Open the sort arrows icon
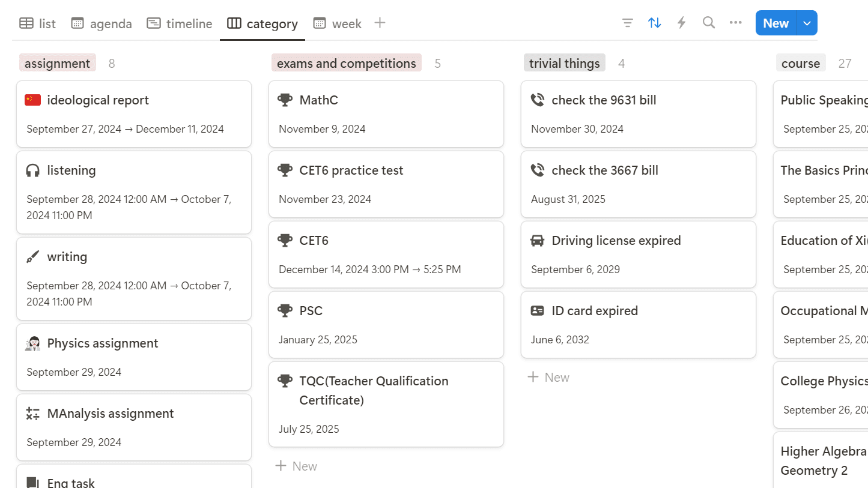868x488 pixels. coord(655,23)
